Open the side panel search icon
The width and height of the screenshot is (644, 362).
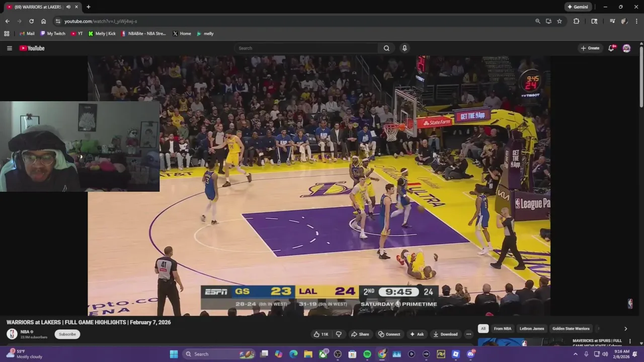click(x=594, y=21)
